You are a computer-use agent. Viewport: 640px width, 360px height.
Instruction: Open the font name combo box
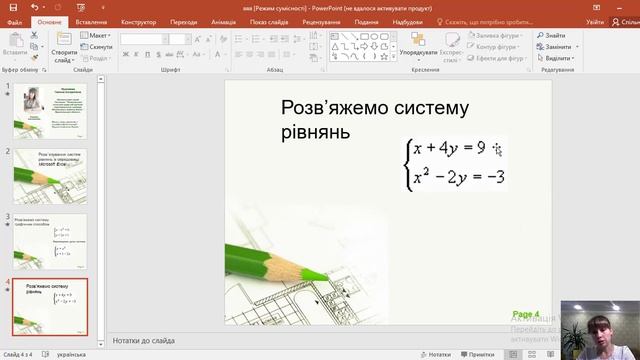click(x=144, y=39)
